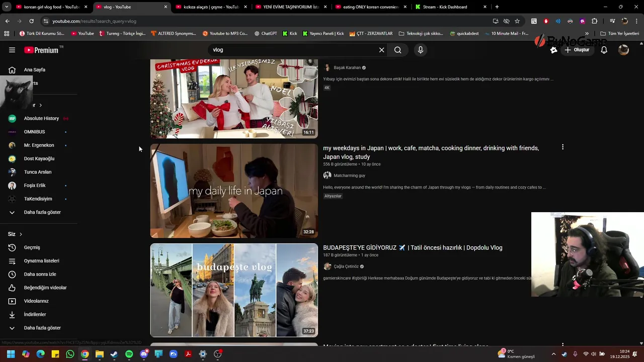Open the volume control in system tray
644x362 pixels.
click(x=593, y=354)
